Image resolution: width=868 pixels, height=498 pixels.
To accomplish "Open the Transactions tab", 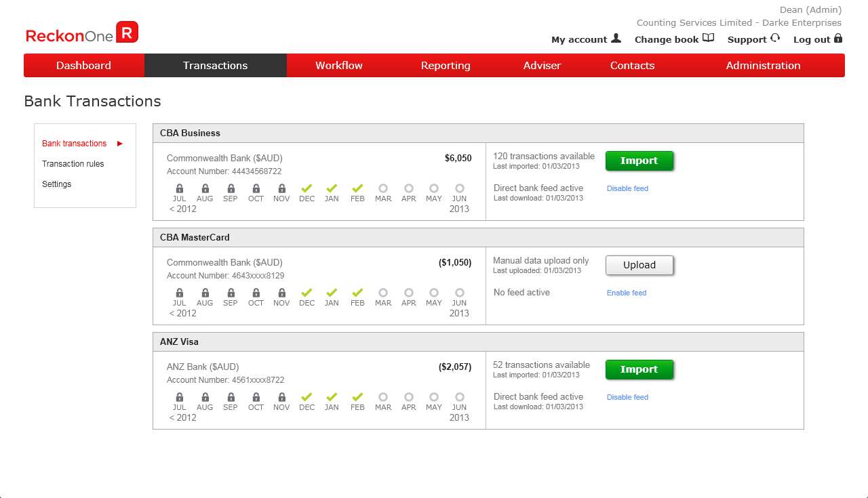I will click(x=215, y=65).
